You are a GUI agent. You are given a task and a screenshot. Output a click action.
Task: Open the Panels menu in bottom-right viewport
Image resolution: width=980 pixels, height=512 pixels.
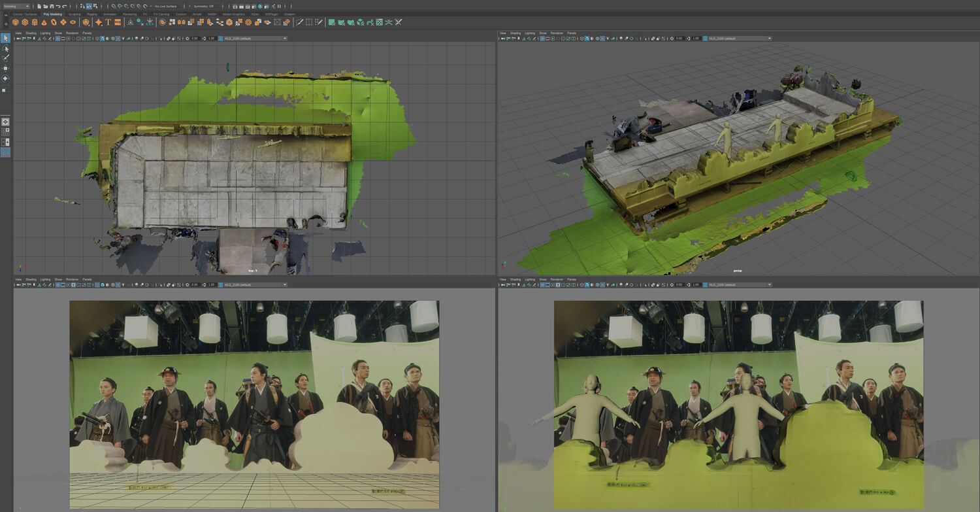[x=572, y=279]
